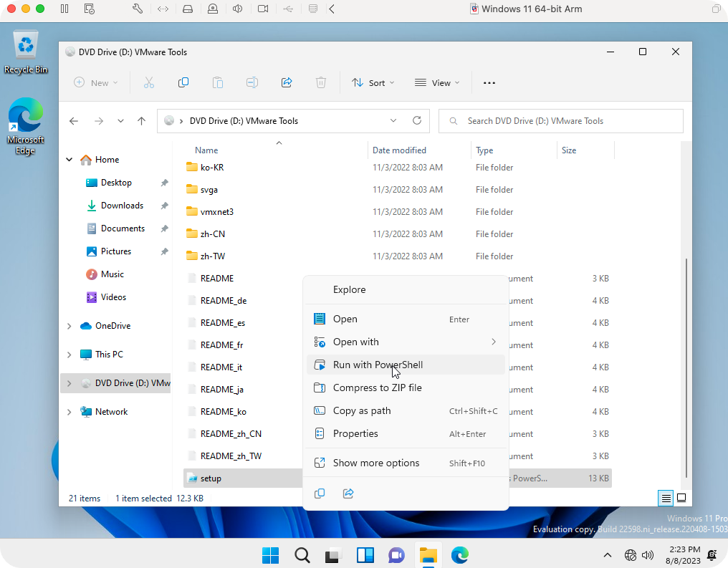
Task: Go up one folder level
Action: [x=142, y=121]
